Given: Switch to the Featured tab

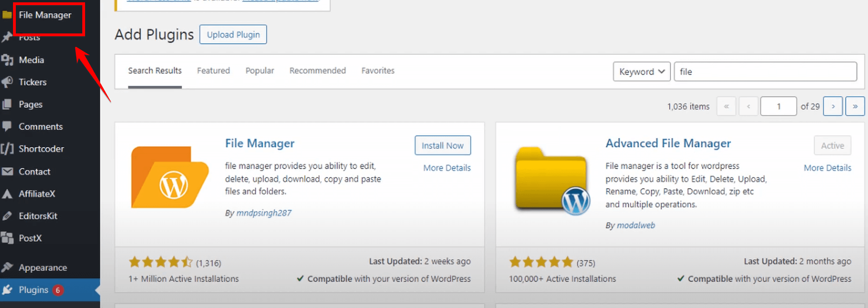Looking at the screenshot, I should [x=213, y=71].
